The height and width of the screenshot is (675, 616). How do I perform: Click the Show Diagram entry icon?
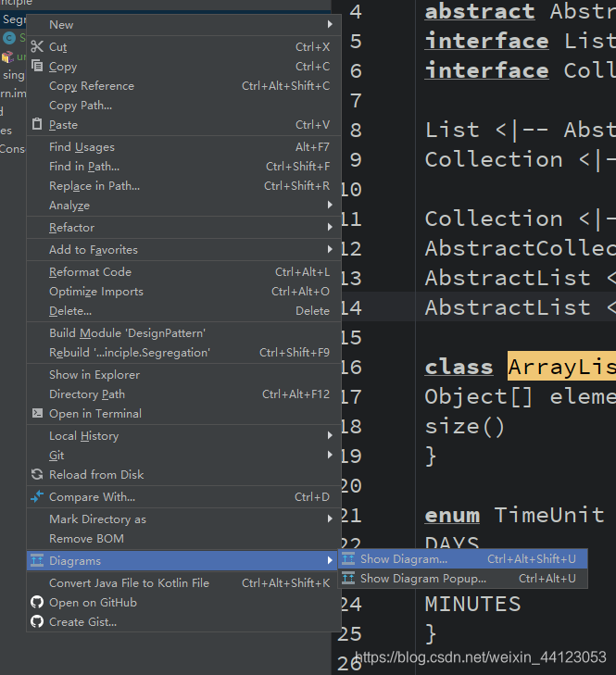pyautogui.click(x=348, y=558)
